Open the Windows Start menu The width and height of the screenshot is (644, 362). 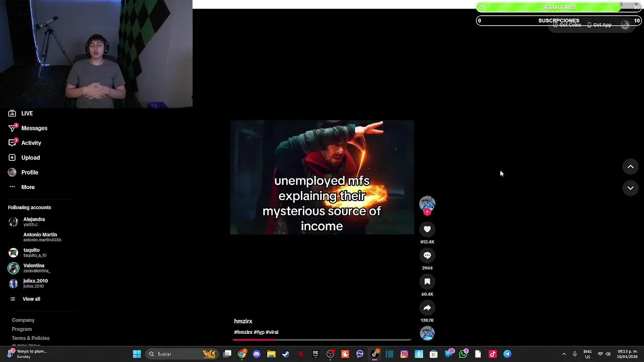137,354
